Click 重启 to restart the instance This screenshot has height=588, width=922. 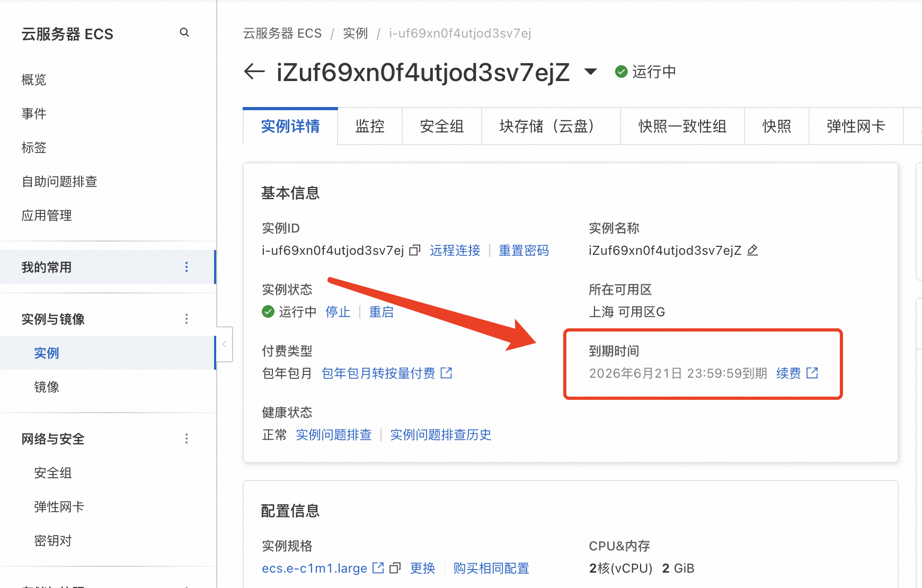382,311
